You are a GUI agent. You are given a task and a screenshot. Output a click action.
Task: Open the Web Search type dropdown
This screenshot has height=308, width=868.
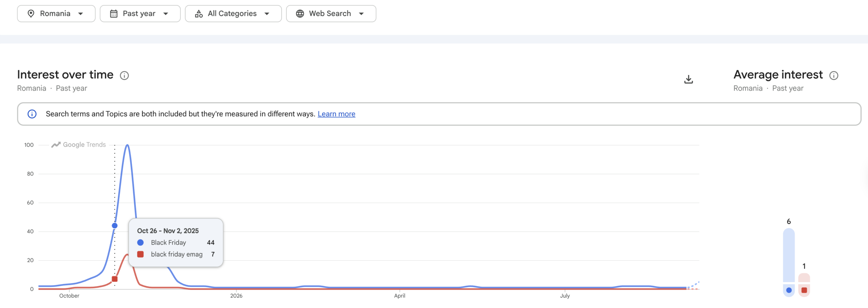pyautogui.click(x=331, y=14)
